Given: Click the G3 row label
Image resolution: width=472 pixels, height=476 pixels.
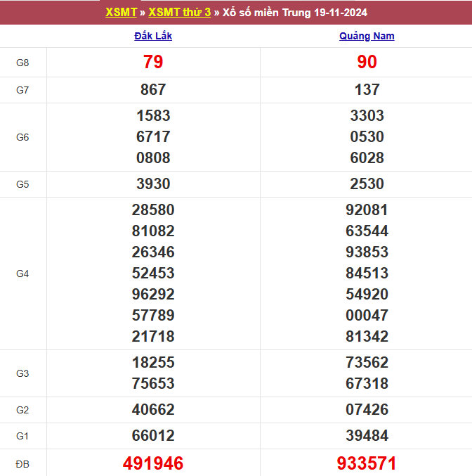Looking at the screenshot, I should click(x=22, y=373).
